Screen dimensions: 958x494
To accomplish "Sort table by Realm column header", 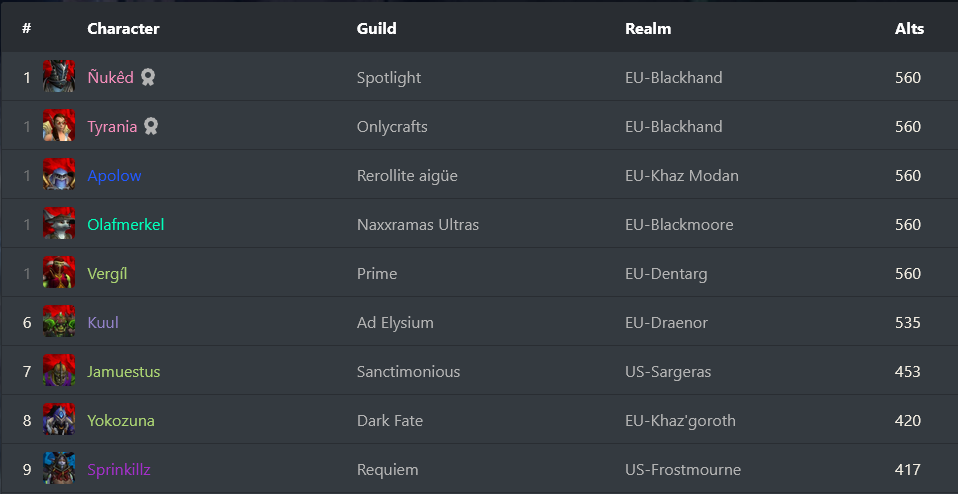I will pos(648,28).
